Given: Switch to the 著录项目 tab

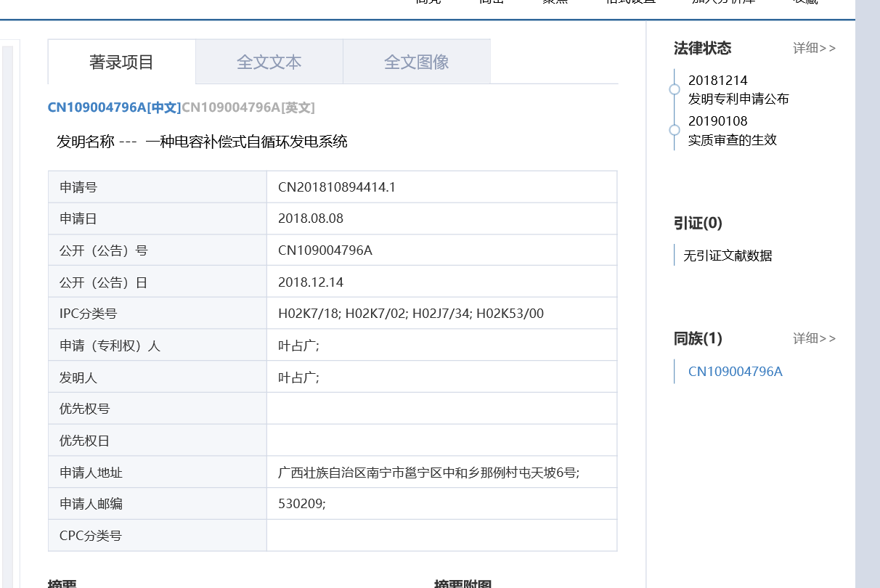Looking at the screenshot, I should click(x=122, y=62).
